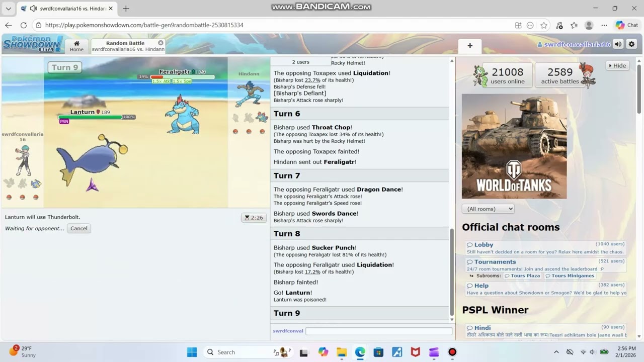644x362 pixels.
Task: Open the Copilot Chat button
Action: [x=627, y=25]
